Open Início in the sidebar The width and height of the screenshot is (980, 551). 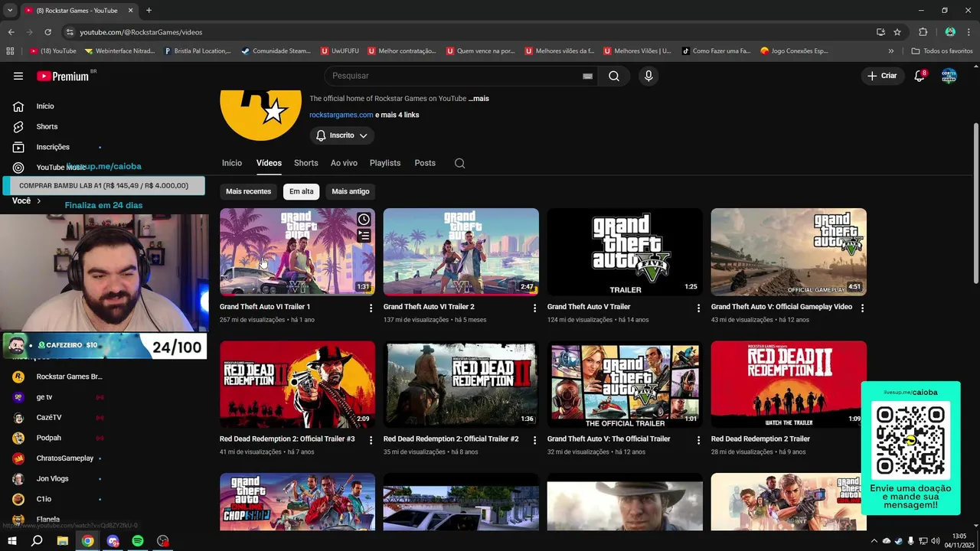point(45,106)
